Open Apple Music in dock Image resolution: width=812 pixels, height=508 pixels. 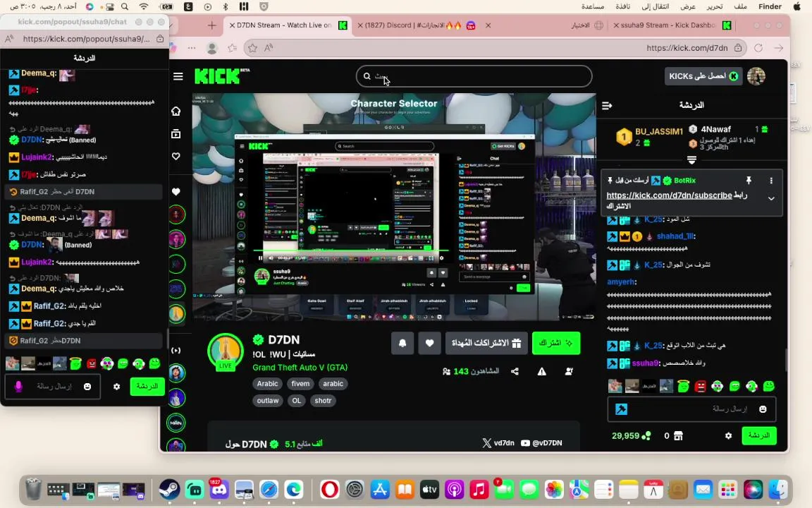(479, 489)
